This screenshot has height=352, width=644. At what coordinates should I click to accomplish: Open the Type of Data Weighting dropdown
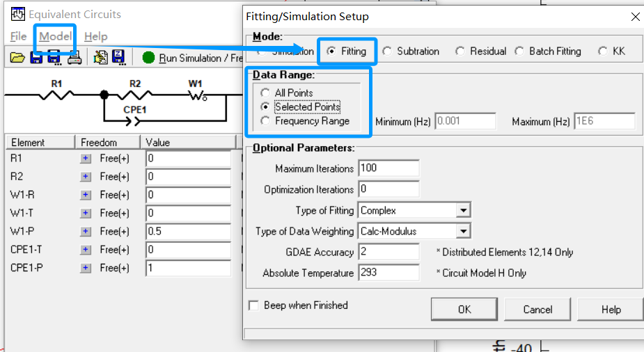[463, 231]
